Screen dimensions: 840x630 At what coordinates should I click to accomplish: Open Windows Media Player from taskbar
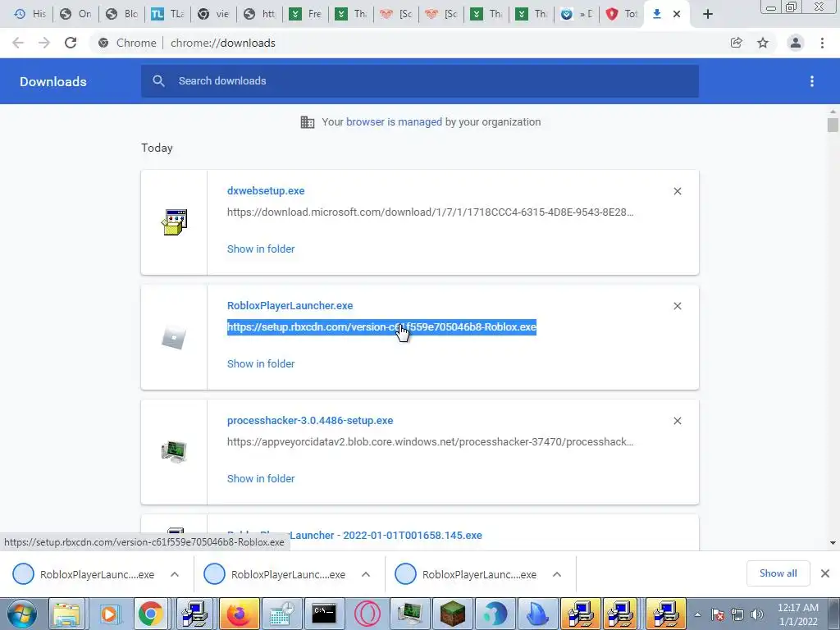click(109, 614)
